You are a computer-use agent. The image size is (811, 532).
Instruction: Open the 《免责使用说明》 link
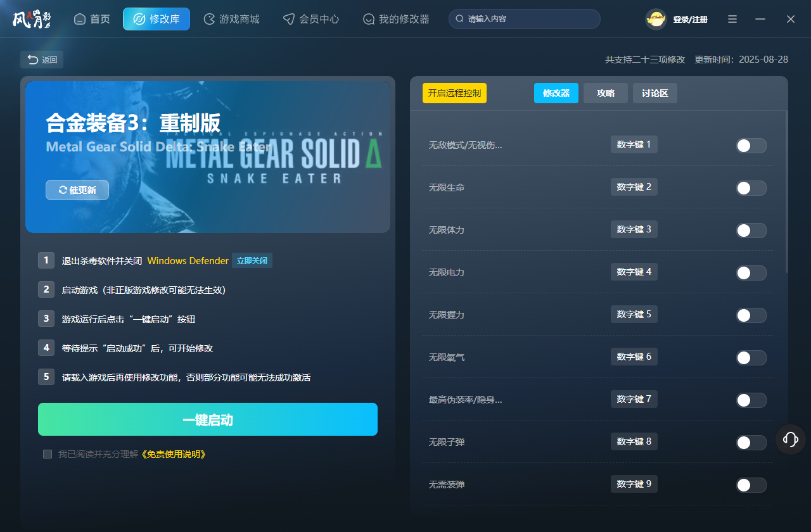pos(173,454)
